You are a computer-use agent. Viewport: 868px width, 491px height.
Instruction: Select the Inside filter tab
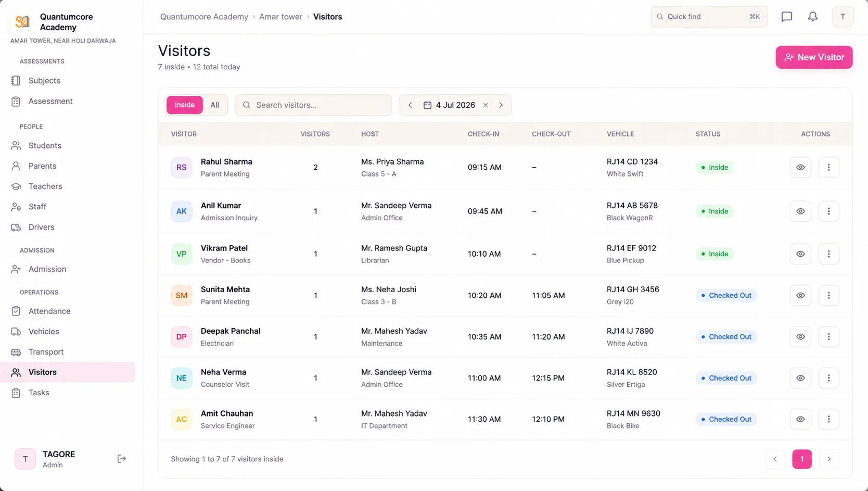click(184, 105)
